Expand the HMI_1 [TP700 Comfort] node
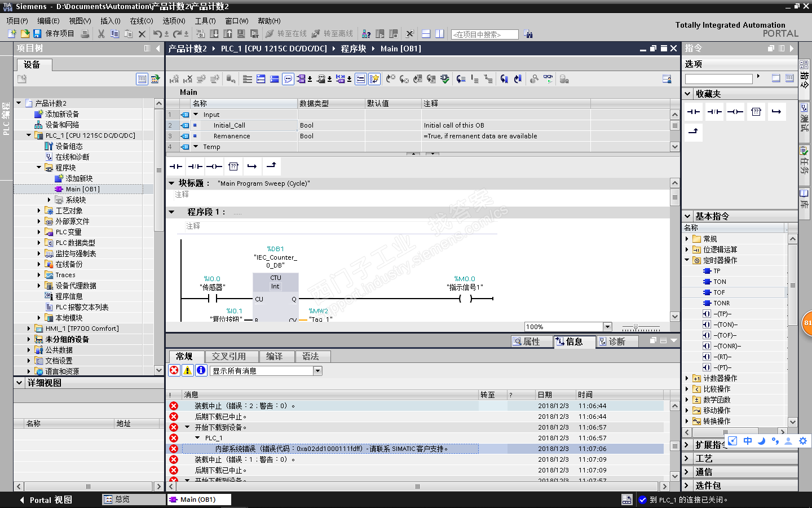Viewport: 812px width, 508px height. pos(29,329)
